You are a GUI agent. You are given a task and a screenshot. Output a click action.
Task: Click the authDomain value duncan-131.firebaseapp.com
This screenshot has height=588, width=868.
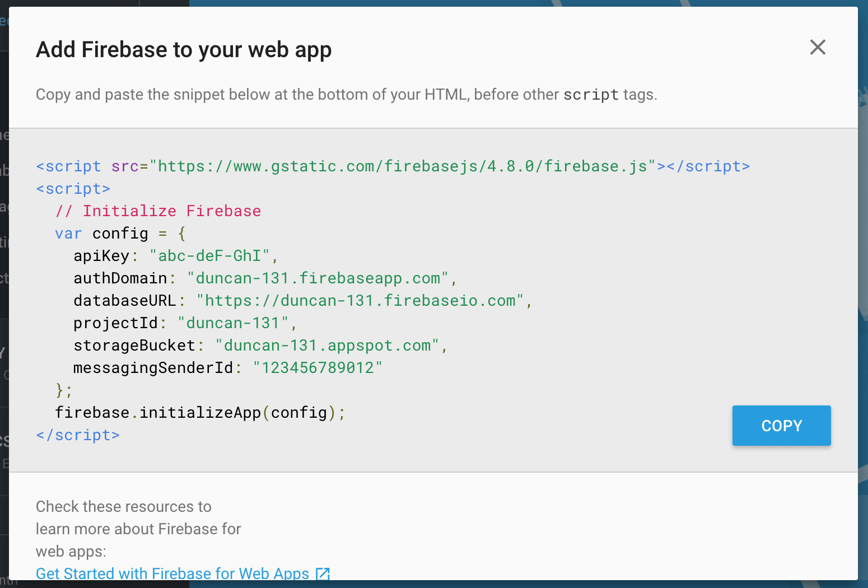[318, 278]
